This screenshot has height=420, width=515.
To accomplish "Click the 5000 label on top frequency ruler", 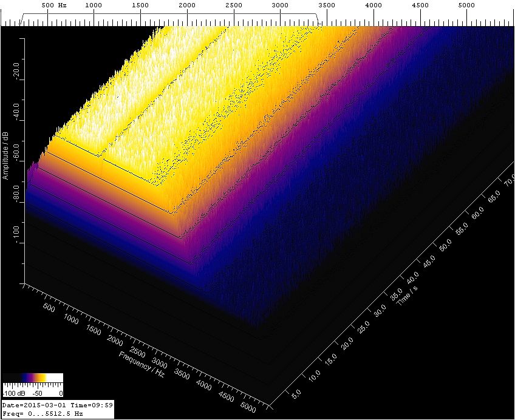I will point(466,5).
